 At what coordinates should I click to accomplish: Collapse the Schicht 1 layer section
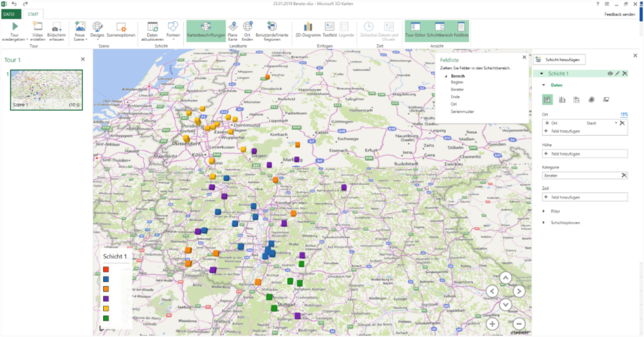point(542,73)
